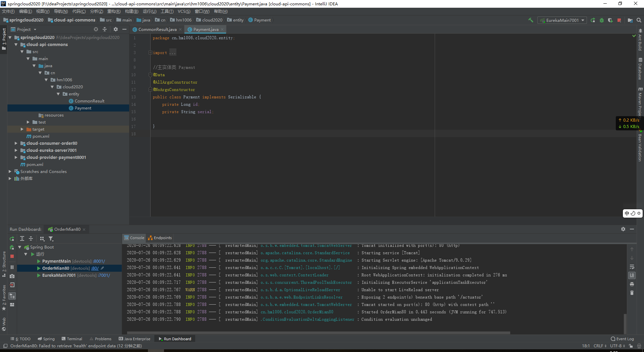Toggle the read-only lock icon in status bar
The width and height of the screenshot is (644, 352).
pyautogui.click(x=631, y=346)
